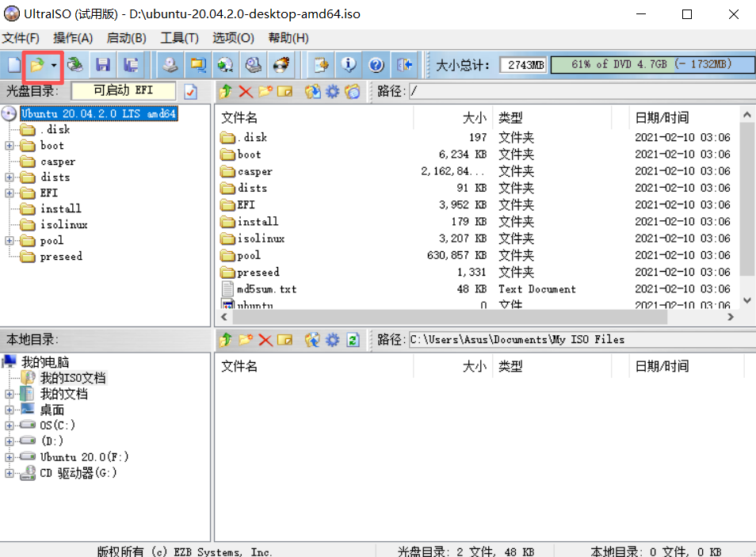This screenshot has height=557, width=756.
Task: Click the Convert disc image icon
Action: [225, 65]
